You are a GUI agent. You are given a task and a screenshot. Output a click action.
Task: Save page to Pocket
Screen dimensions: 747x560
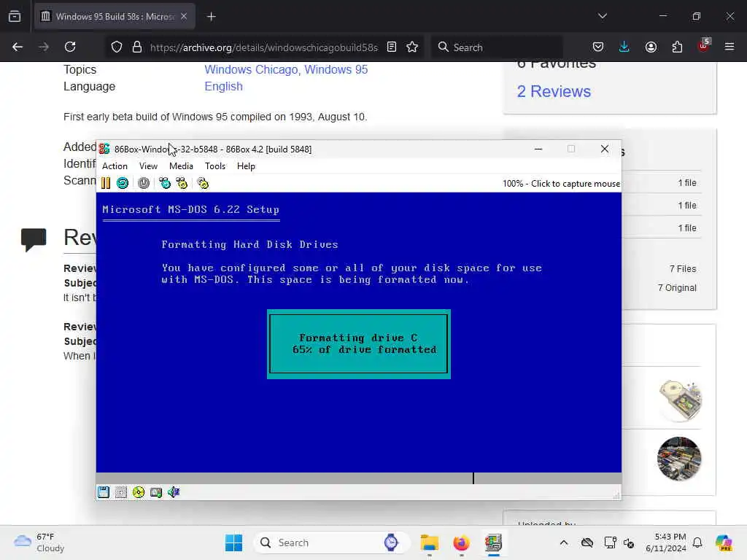coord(598,47)
